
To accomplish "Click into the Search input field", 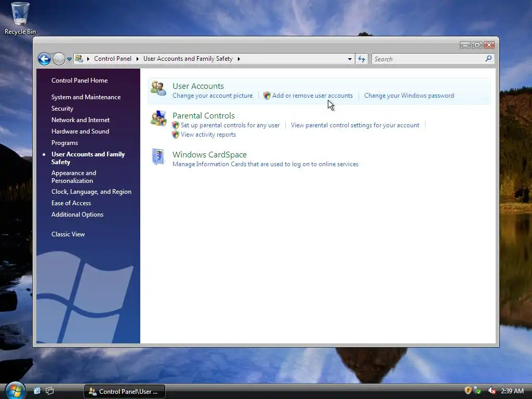I will [x=428, y=59].
